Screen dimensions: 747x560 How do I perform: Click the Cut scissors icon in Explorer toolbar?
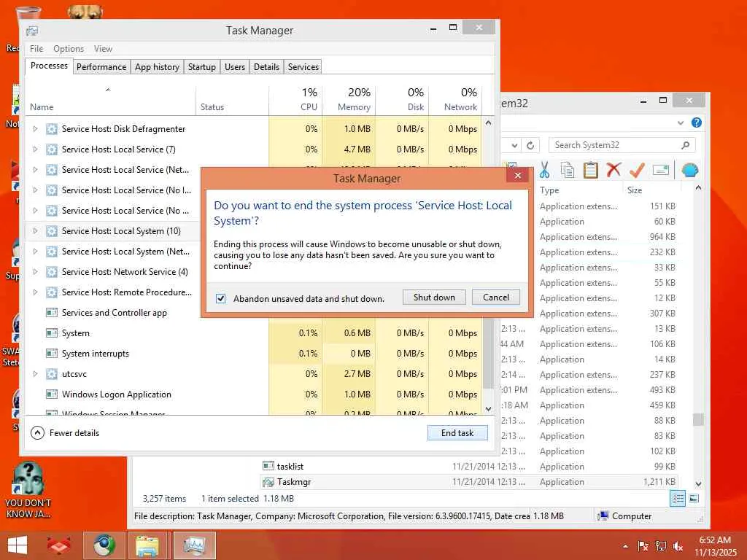[544, 170]
